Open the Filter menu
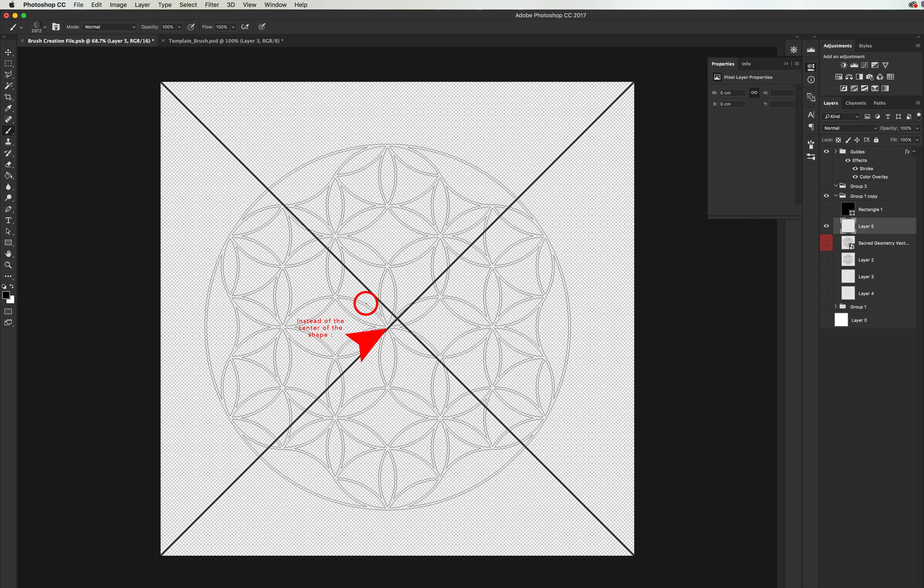Screen dimensions: 924x588 211,5
